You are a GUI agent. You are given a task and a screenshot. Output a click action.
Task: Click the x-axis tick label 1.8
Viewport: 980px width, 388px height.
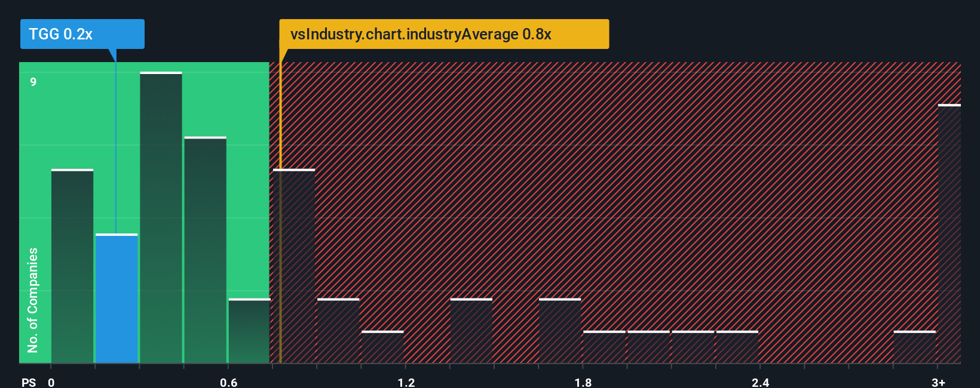[x=583, y=382]
